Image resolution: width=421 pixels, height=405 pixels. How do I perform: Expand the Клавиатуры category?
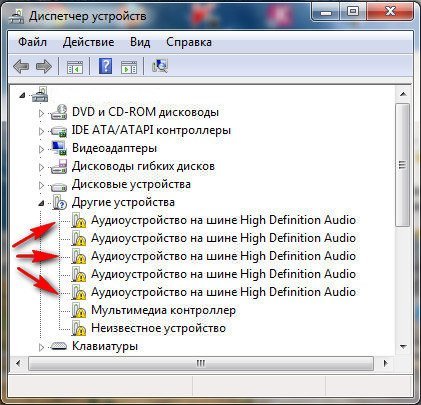[41, 347]
